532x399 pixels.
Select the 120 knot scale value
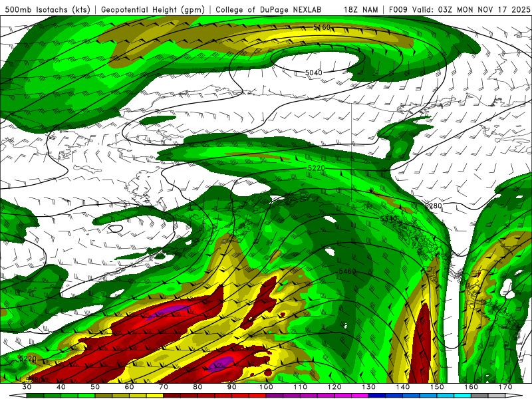(x=334, y=387)
